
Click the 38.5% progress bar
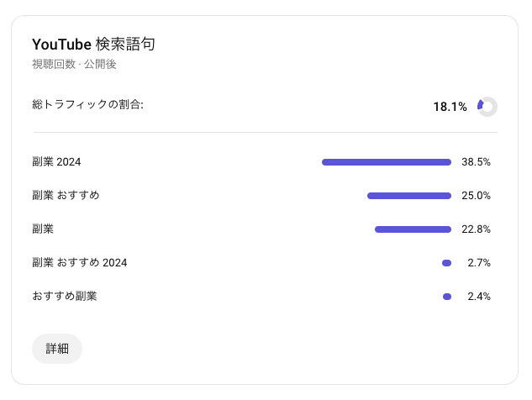[387, 162]
